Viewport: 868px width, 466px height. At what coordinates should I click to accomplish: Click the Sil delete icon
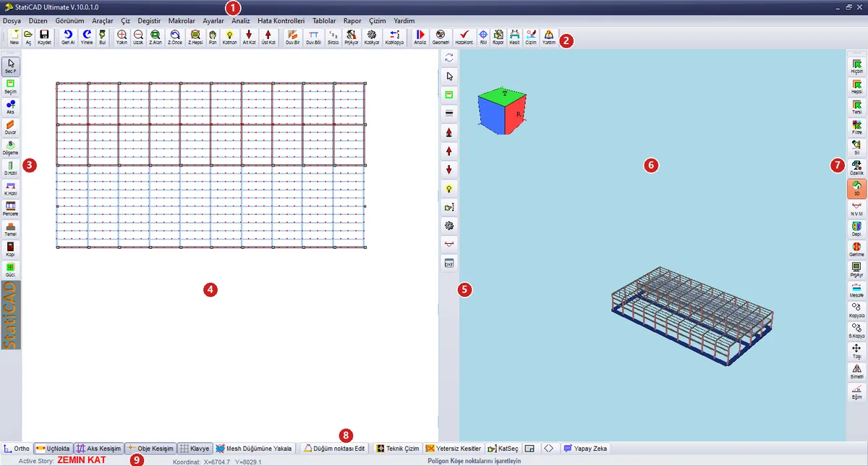click(857, 148)
